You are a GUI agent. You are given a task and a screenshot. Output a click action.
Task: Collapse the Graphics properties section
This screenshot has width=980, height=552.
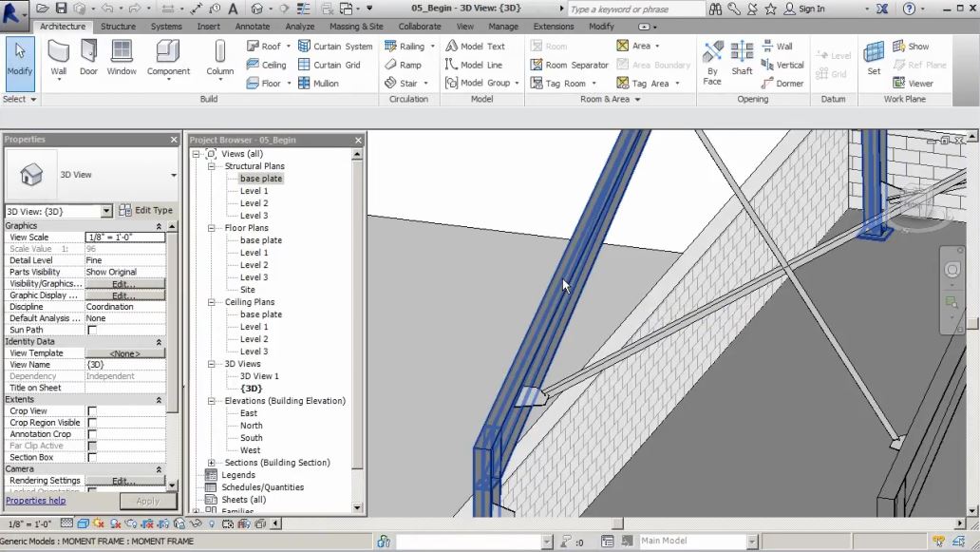[159, 226]
